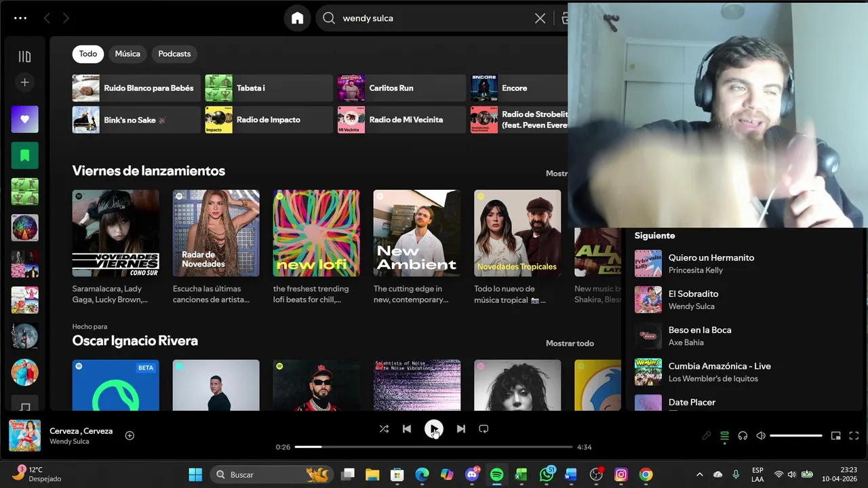Seek within the song progress bar

click(434, 447)
